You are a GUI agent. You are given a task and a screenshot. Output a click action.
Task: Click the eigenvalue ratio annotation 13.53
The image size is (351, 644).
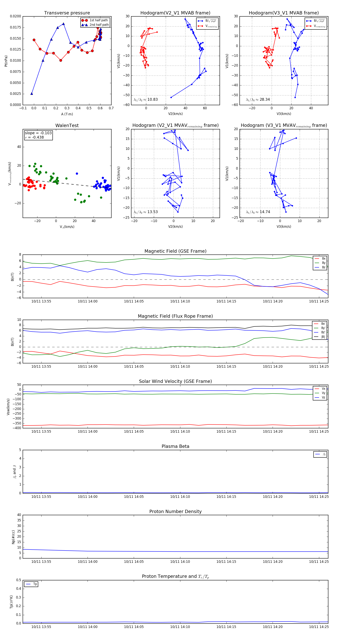146,212
